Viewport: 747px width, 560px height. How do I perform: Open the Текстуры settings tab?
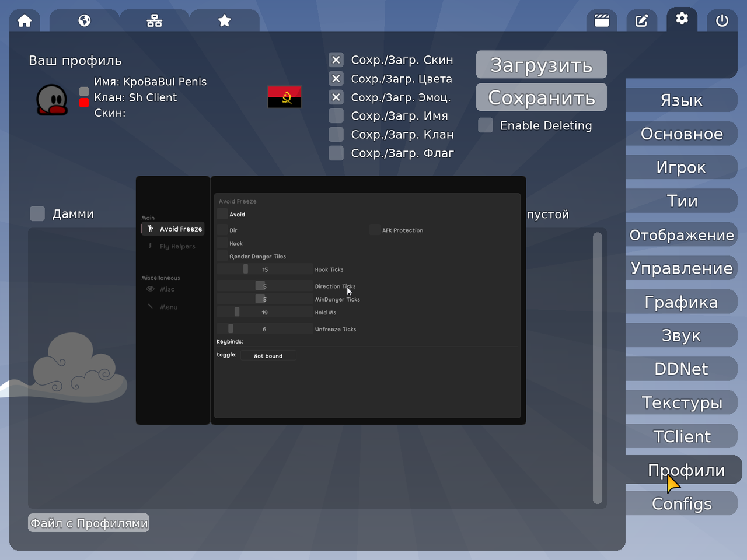click(682, 402)
